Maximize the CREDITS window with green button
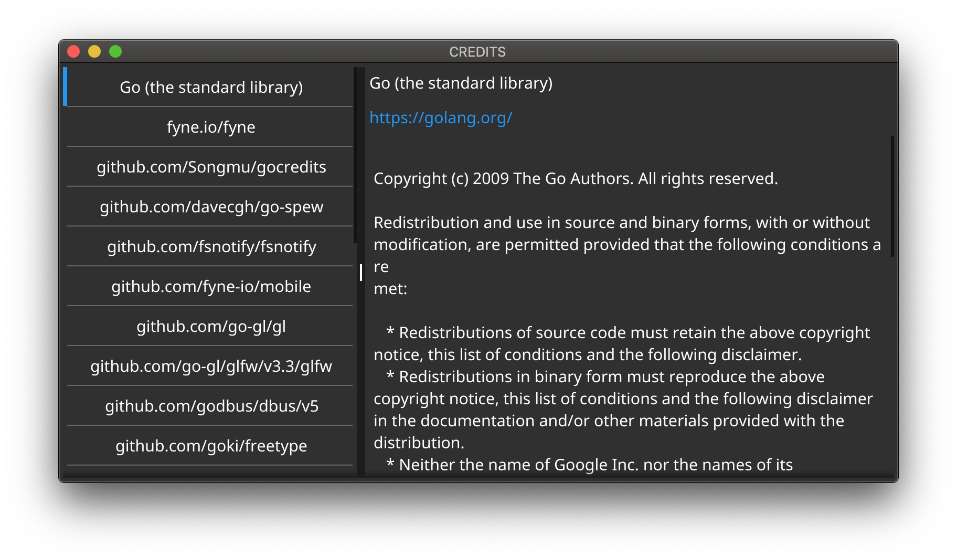This screenshot has height=560, width=957. click(x=115, y=51)
